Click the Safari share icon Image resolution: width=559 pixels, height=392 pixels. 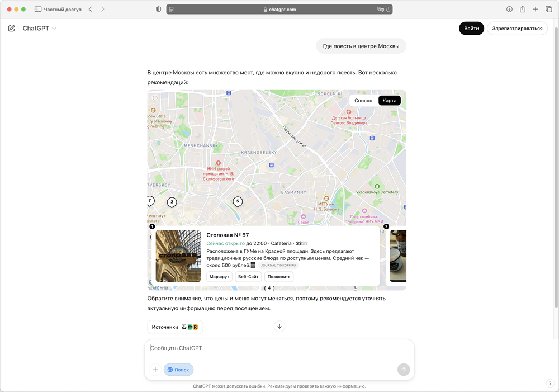[x=523, y=10]
